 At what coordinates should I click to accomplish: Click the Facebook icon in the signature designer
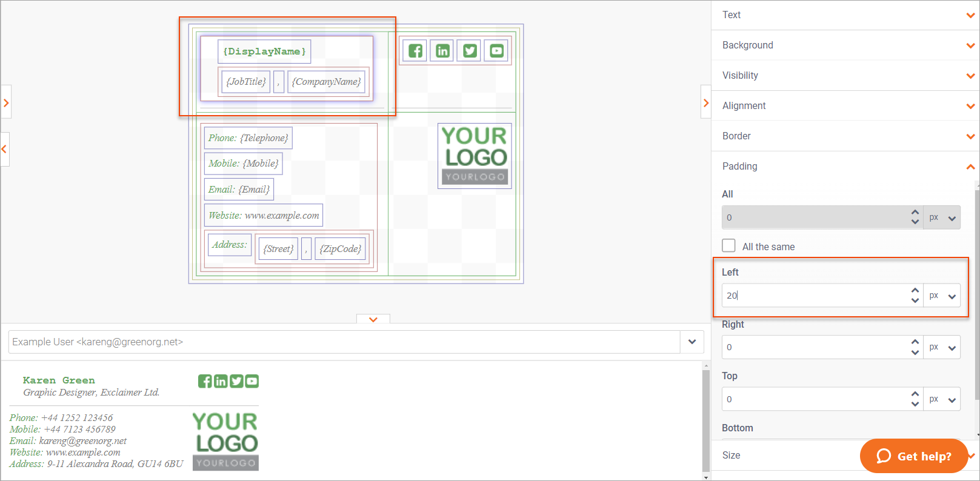tap(415, 51)
